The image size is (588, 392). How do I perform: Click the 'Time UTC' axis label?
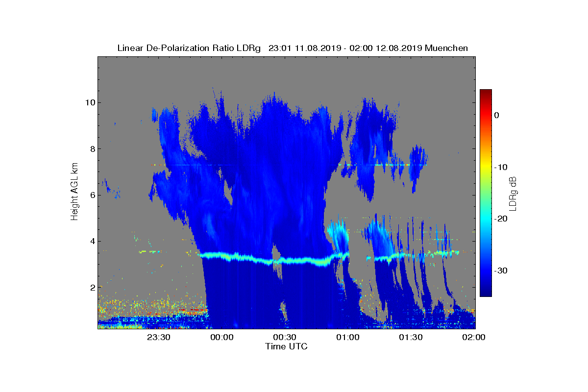tap(287, 346)
